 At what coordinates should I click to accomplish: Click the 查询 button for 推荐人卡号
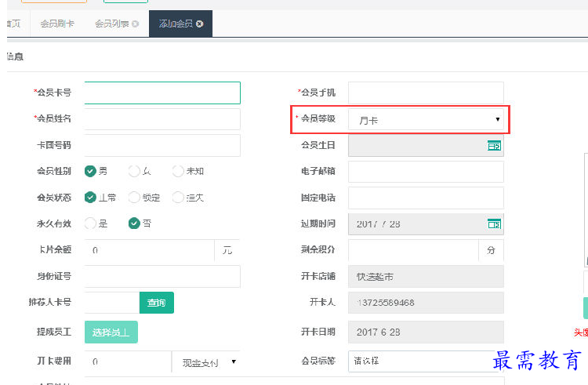pos(157,303)
